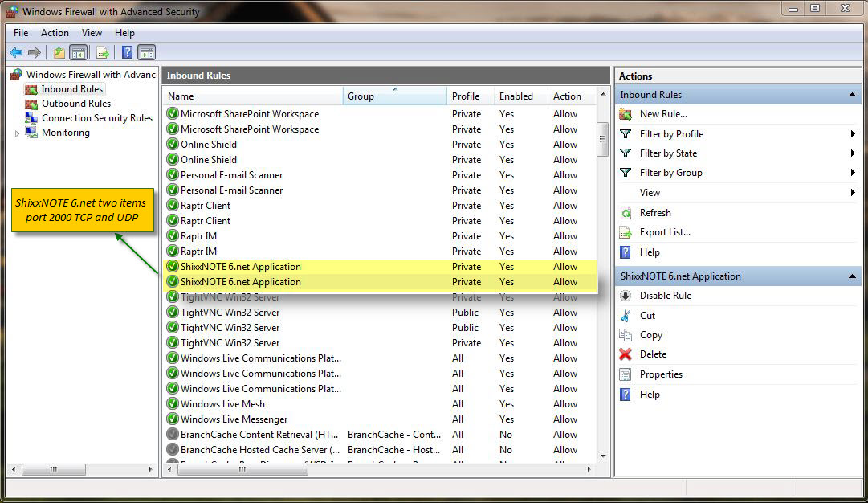Click the Monitoring tree icon
Screen dimensions: 868x503
pyautogui.click(x=31, y=133)
